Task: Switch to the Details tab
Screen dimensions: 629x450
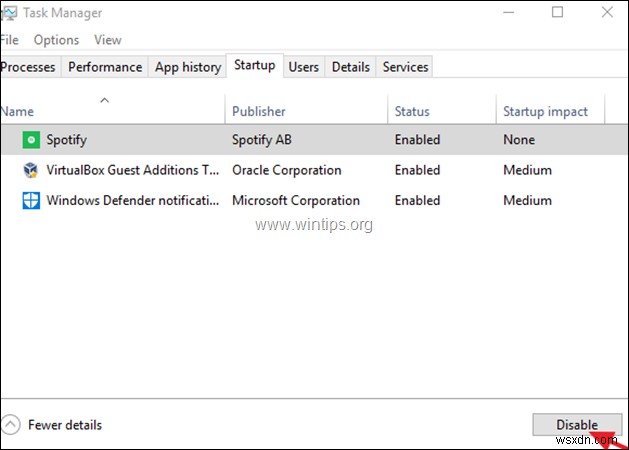Action: [x=351, y=67]
